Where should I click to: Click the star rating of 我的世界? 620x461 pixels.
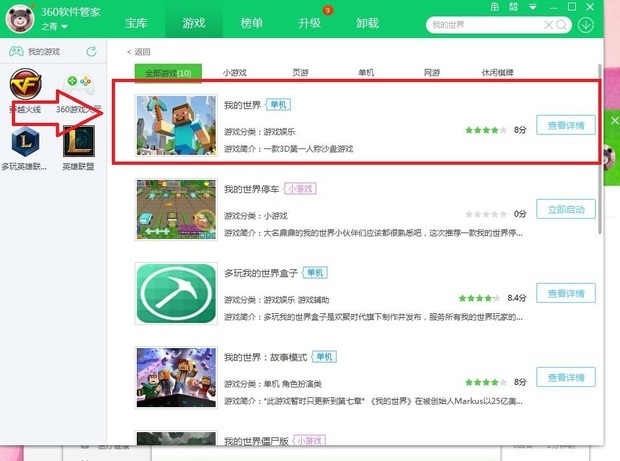[x=486, y=130]
